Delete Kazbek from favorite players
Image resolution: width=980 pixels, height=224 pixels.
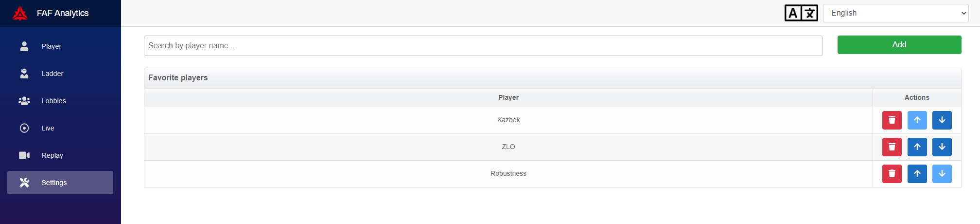click(892, 120)
